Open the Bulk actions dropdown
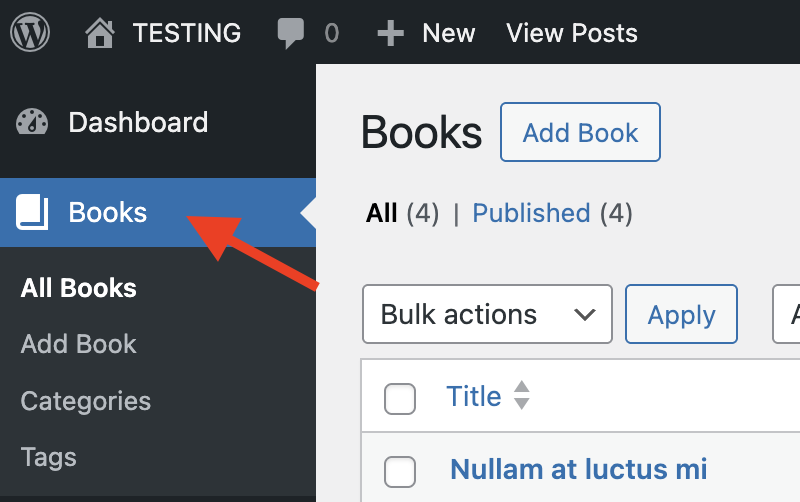800x502 pixels. [x=487, y=315]
